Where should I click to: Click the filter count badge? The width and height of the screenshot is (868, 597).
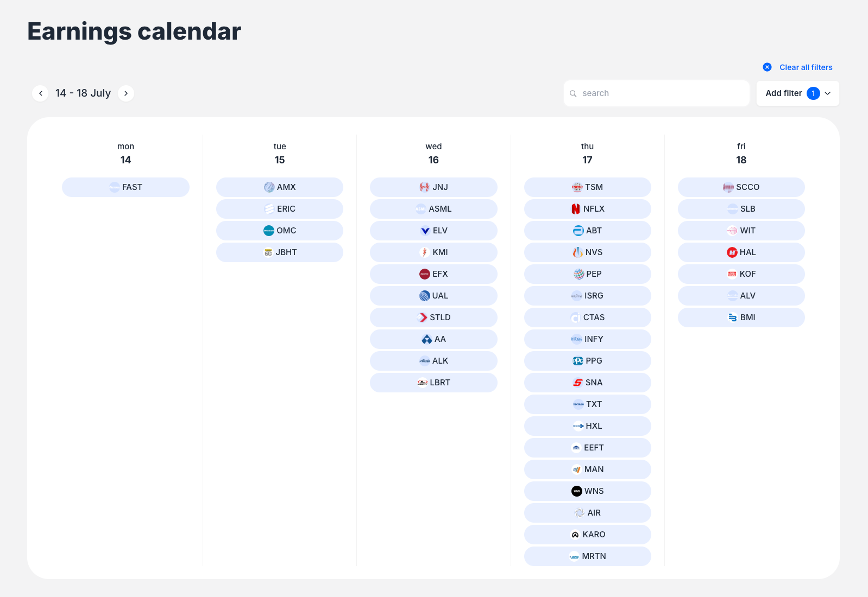click(813, 93)
